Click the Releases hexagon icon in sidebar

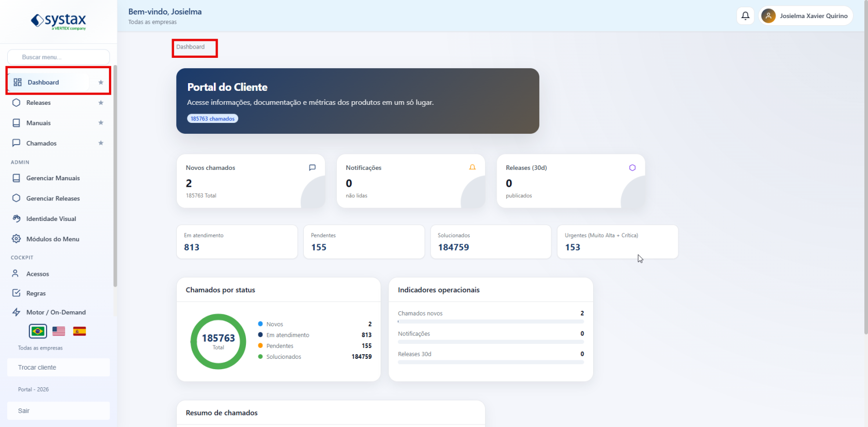point(17,103)
